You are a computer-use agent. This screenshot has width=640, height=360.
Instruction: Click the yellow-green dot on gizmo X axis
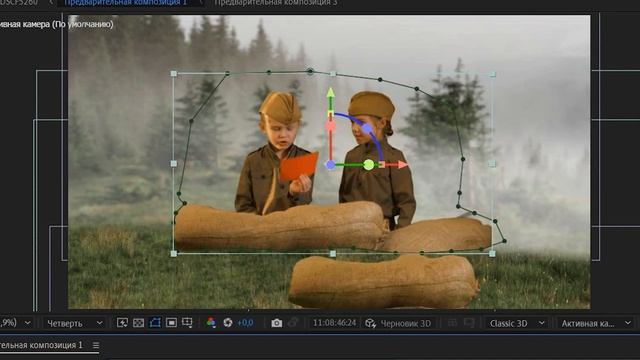(x=369, y=165)
